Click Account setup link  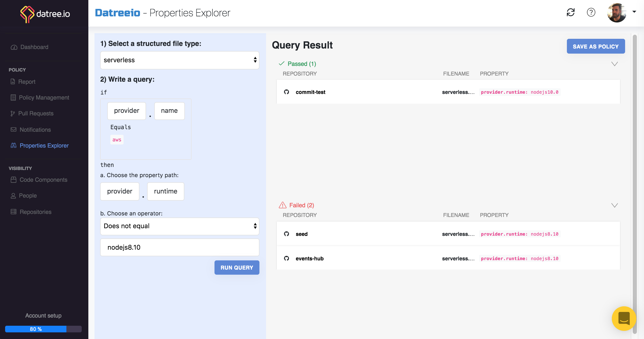click(43, 316)
